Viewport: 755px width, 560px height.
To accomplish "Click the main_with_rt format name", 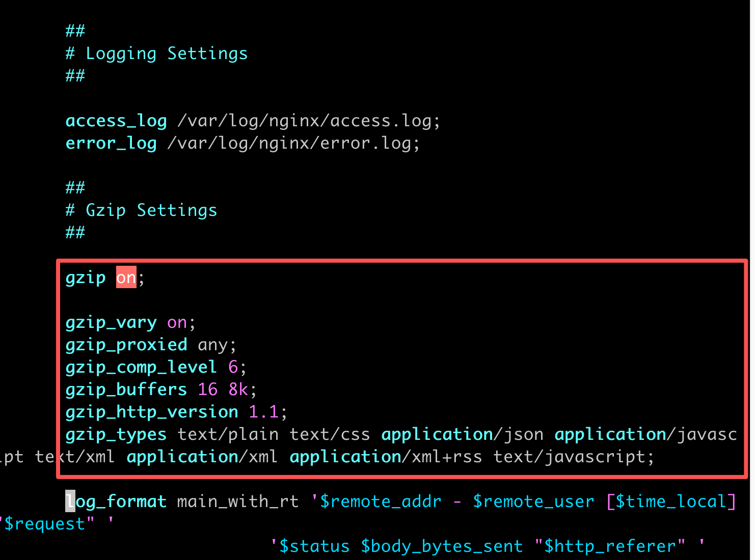I will 238,501.
